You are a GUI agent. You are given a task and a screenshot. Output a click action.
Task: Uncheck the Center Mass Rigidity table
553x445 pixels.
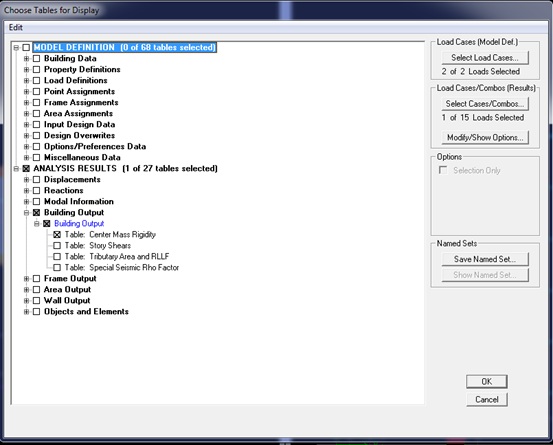click(x=57, y=234)
